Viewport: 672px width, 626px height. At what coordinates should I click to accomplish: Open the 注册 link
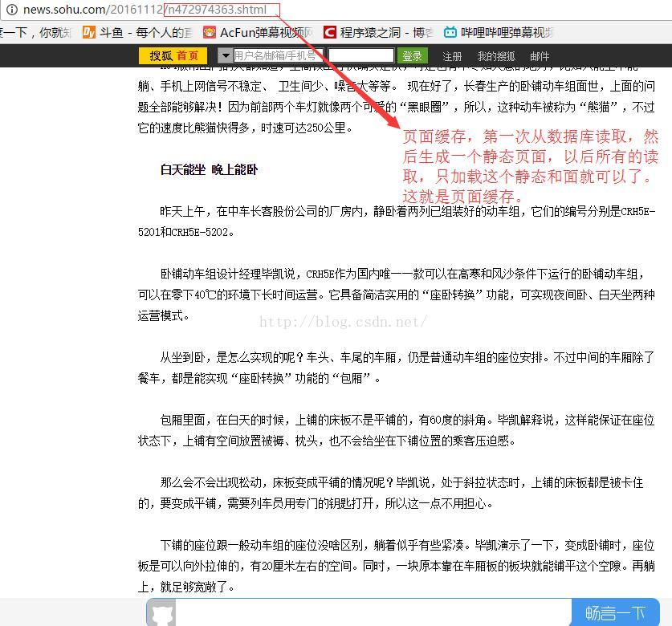click(x=452, y=56)
